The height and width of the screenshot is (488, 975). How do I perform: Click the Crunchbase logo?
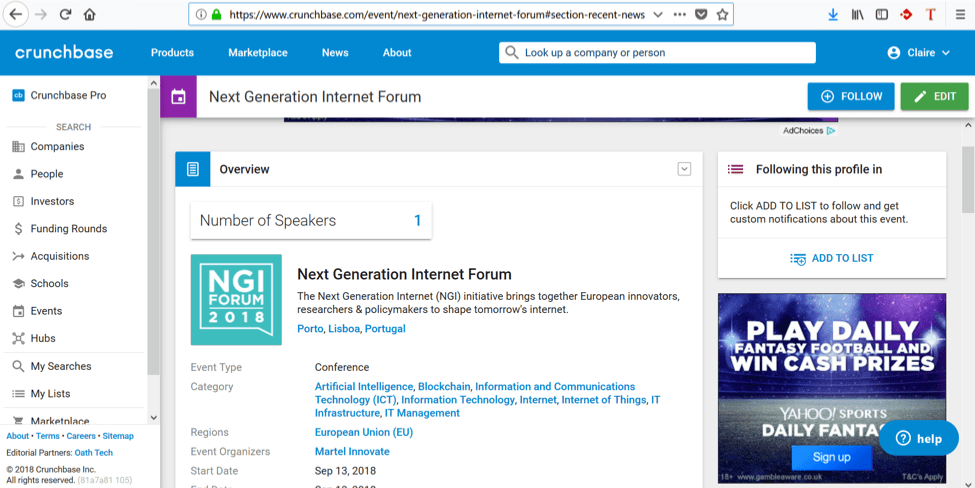coord(64,53)
